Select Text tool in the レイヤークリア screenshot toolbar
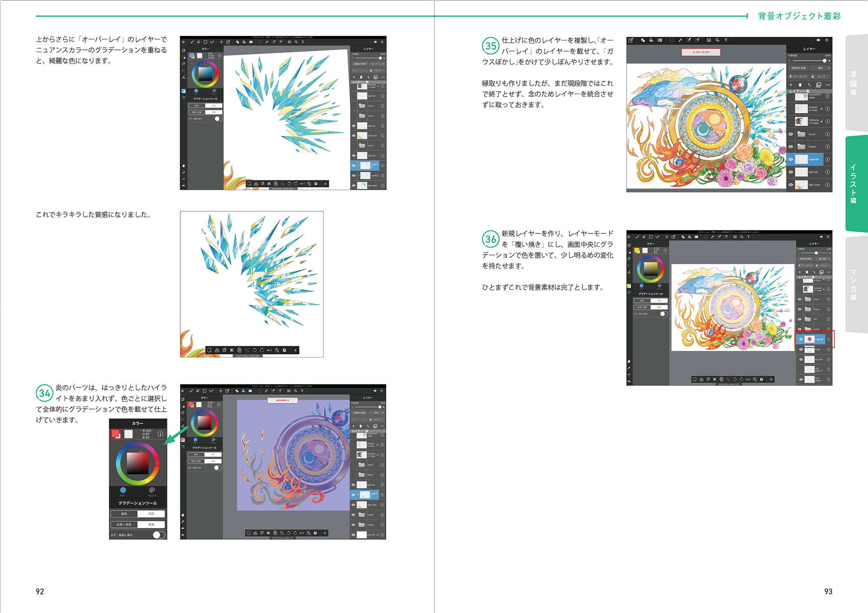The height and width of the screenshot is (613, 868). (x=726, y=40)
